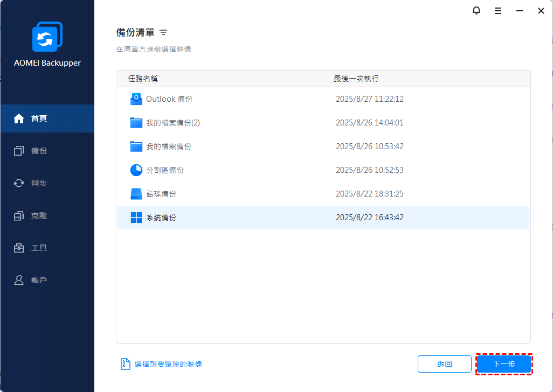Close the AOMEI Backupper window
The width and height of the screenshot is (553, 392).
point(541,11)
